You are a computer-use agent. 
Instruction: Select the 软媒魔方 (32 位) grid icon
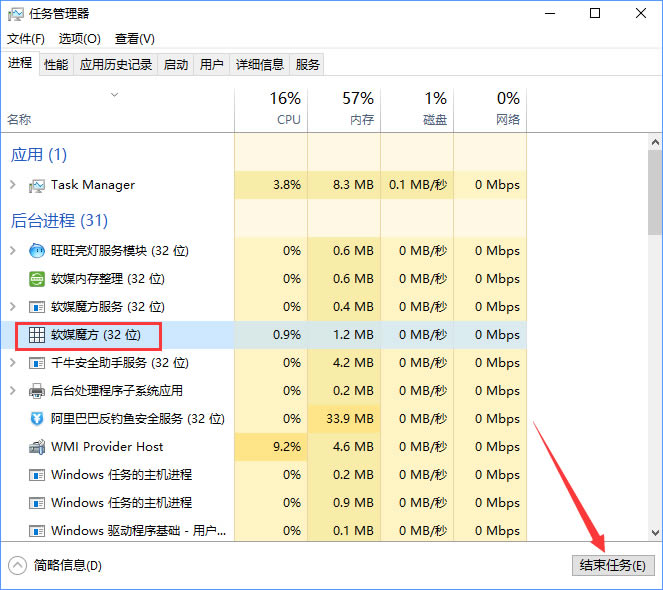click(x=37, y=335)
